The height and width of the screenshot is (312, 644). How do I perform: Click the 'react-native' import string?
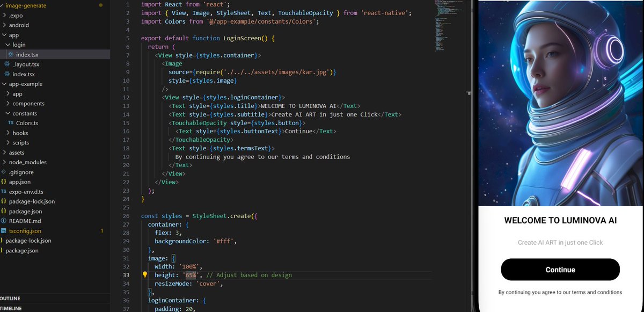(385, 12)
